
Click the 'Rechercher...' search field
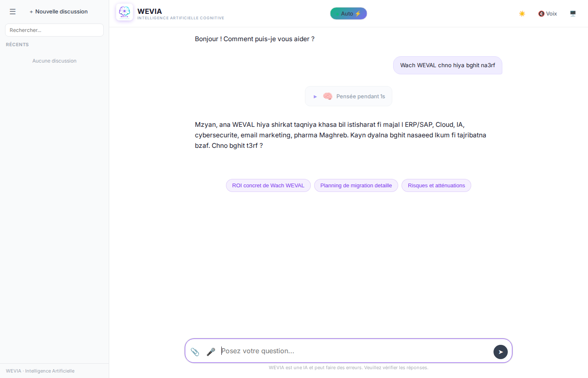click(x=54, y=30)
